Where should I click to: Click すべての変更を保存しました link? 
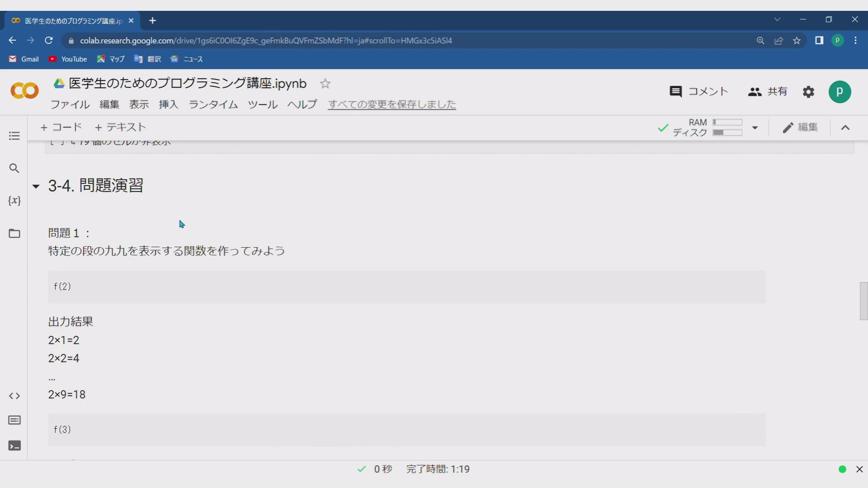[x=392, y=105]
